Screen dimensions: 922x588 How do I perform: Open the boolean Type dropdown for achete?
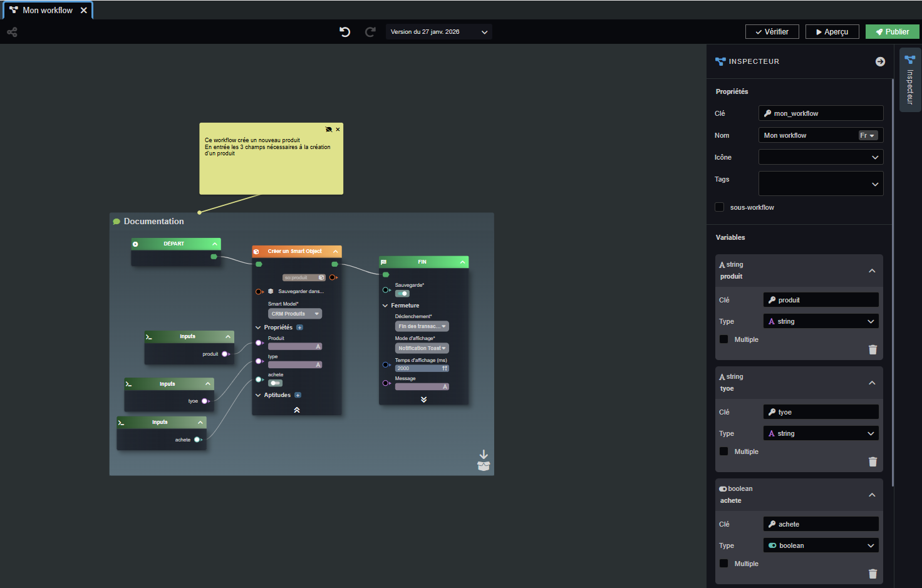pos(821,545)
